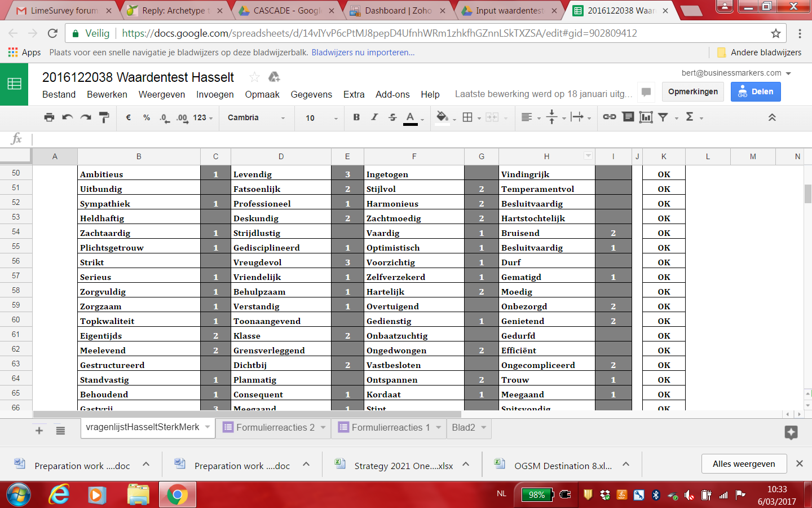Click the Opmerkingen button
The width and height of the screenshot is (812, 508).
point(692,91)
